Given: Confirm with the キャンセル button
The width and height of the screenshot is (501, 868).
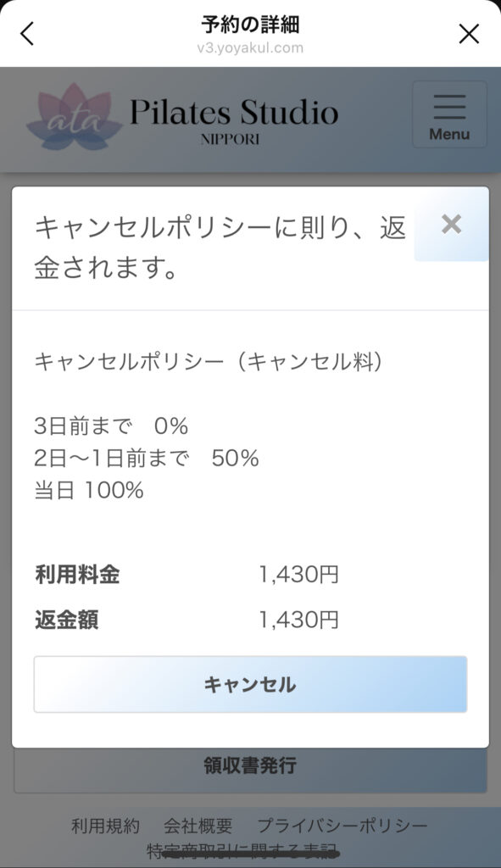Looking at the screenshot, I should 250,685.
